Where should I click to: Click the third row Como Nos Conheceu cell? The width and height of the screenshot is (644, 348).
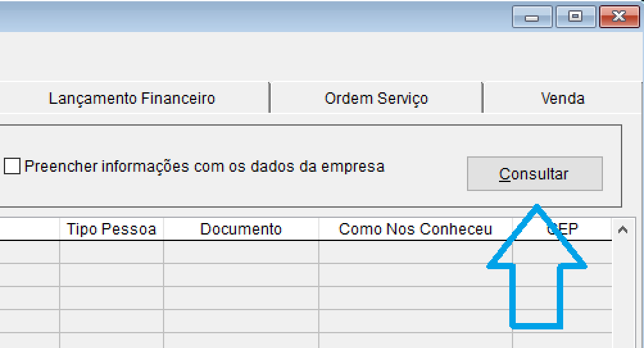(415, 298)
